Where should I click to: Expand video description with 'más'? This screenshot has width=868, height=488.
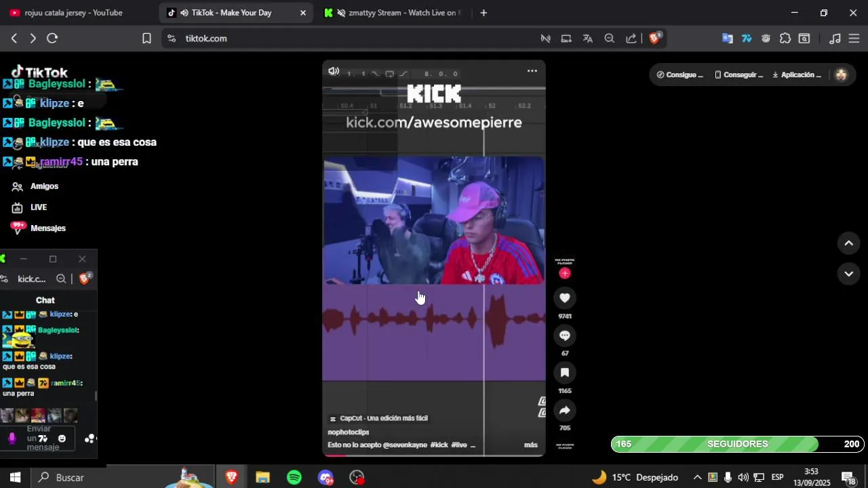pos(530,445)
